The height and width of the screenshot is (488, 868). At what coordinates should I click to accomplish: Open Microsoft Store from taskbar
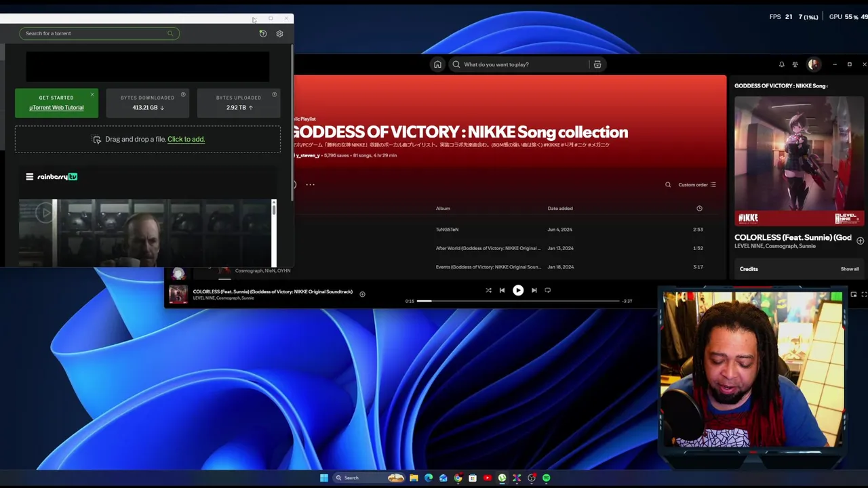(x=473, y=478)
